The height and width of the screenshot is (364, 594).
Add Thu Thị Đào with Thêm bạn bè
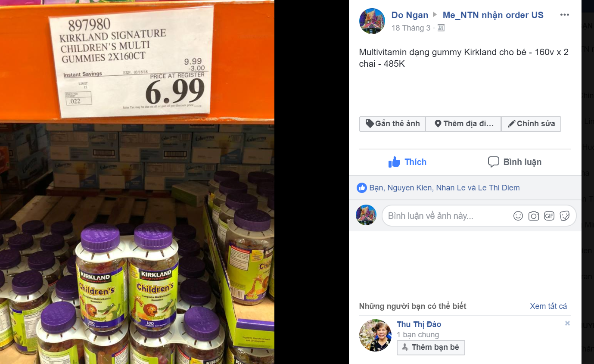pos(431,347)
